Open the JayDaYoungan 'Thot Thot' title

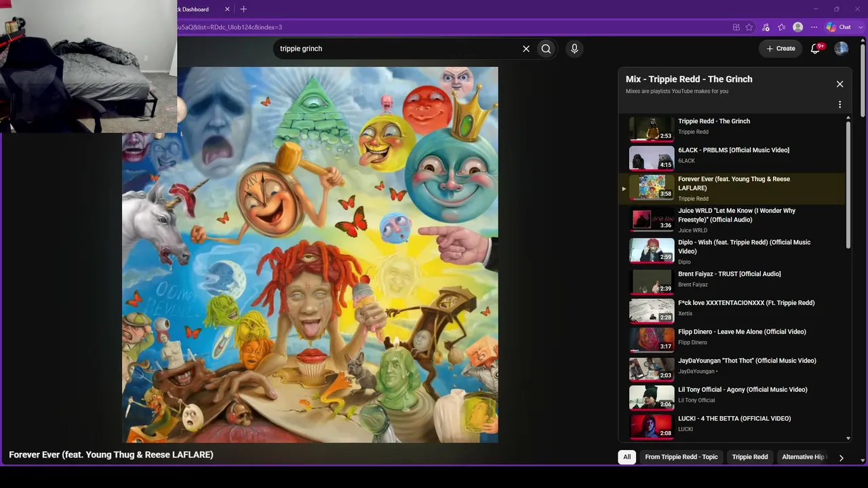coord(747,361)
